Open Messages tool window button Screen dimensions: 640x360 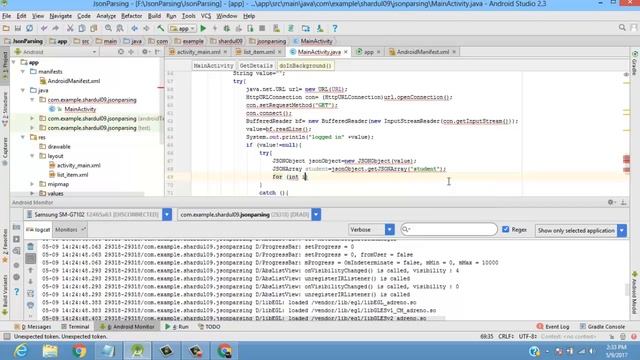click(x=33, y=327)
